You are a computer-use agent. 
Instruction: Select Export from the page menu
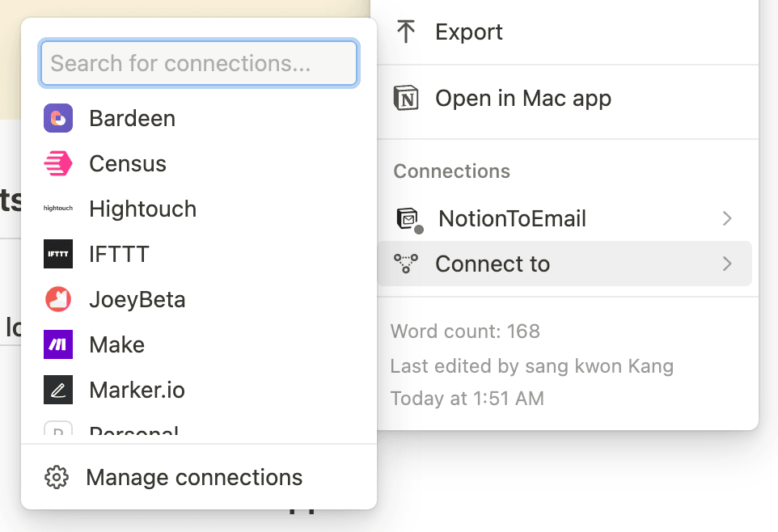point(469,32)
